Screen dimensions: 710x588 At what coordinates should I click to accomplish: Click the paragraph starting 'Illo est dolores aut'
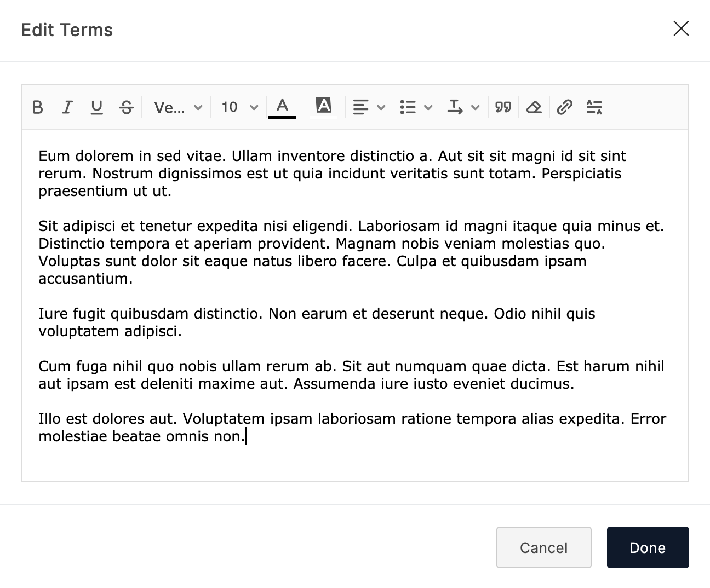click(x=352, y=428)
